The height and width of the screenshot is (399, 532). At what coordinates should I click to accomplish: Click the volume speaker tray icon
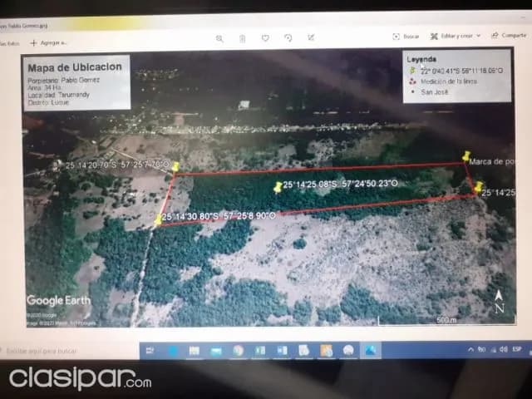[503, 349]
